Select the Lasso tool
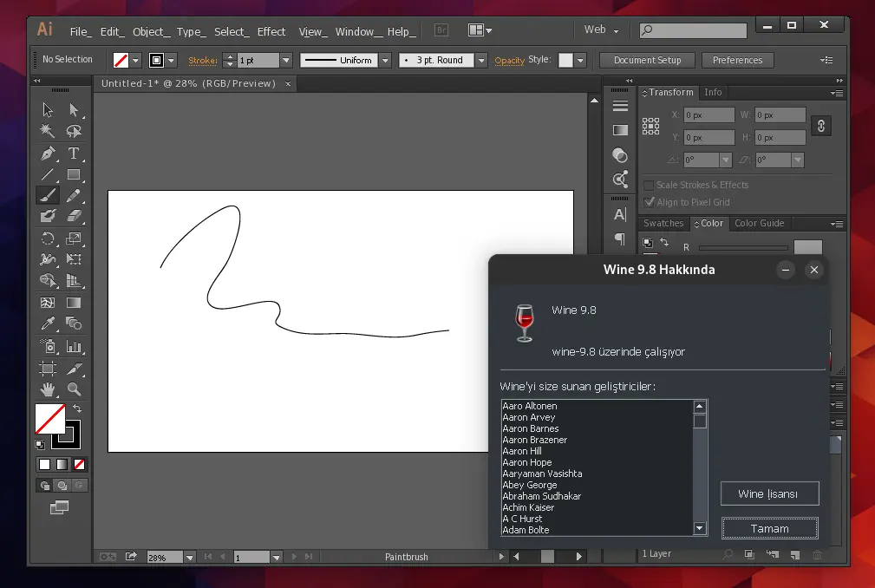 pyautogui.click(x=74, y=131)
